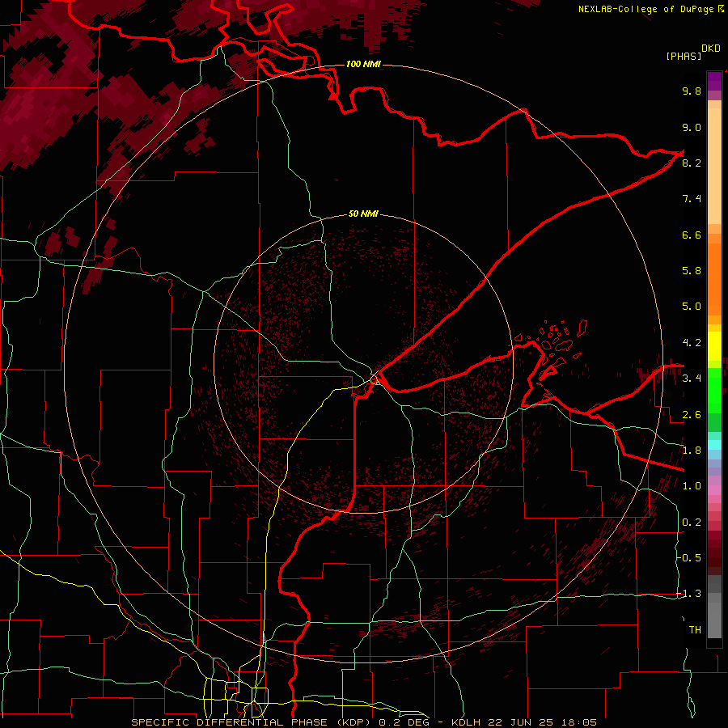The width and height of the screenshot is (728, 728).
Task: Select the 9.8 scale value
Action: coord(692,91)
